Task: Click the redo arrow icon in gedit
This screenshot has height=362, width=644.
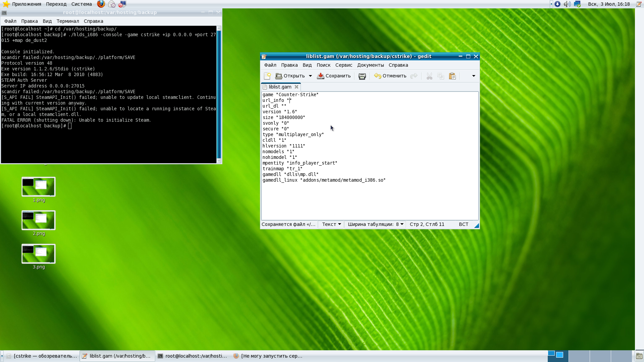Action: [x=414, y=76]
